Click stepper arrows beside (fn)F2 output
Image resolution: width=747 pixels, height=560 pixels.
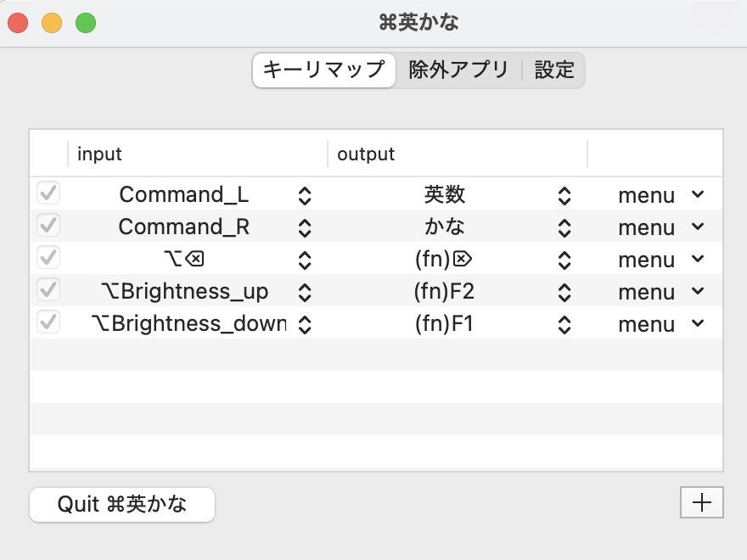point(564,293)
